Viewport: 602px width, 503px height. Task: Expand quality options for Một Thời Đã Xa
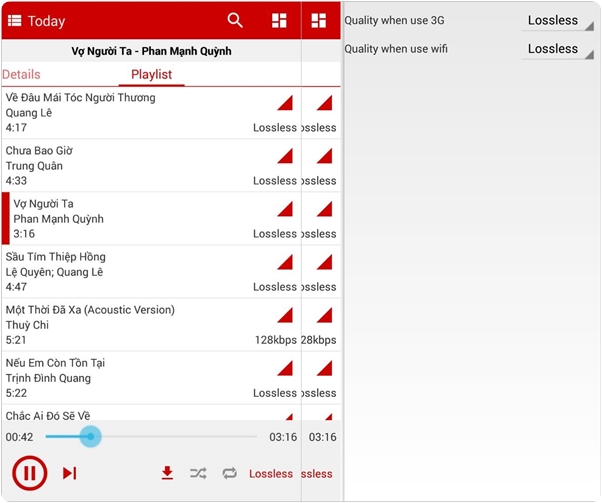coord(285,315)
